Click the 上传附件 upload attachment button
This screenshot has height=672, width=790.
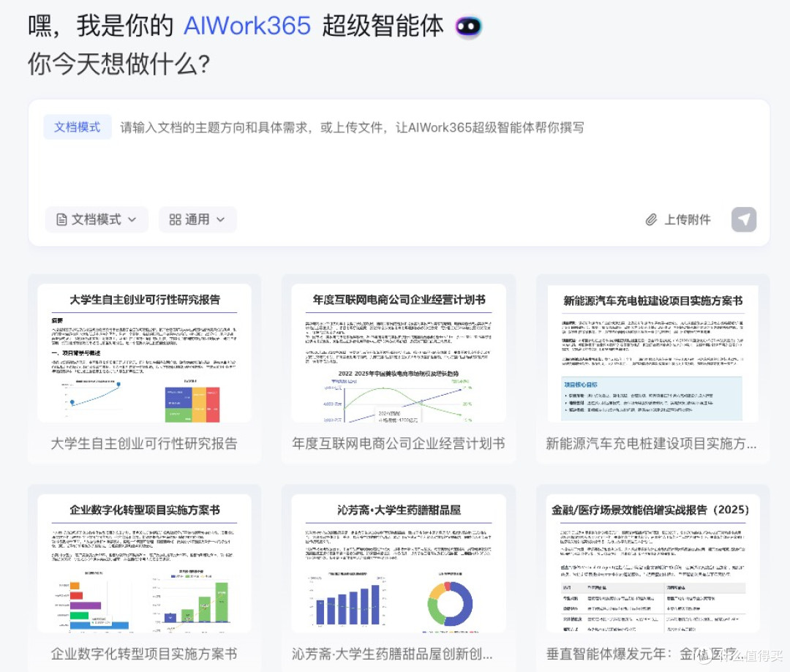678,219
